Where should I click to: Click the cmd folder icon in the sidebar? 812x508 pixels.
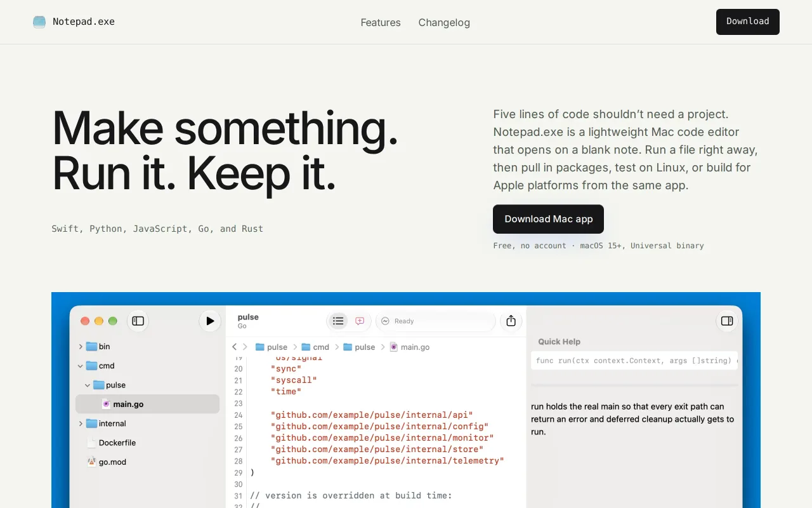pos(91,366)
